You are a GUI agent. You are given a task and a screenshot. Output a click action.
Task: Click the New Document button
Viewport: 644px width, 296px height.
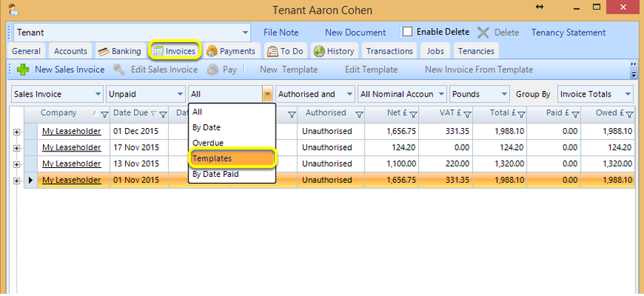[356, 32]
